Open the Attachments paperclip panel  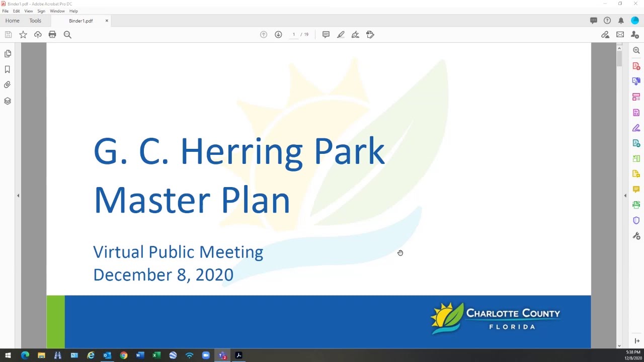coord(8,85)
